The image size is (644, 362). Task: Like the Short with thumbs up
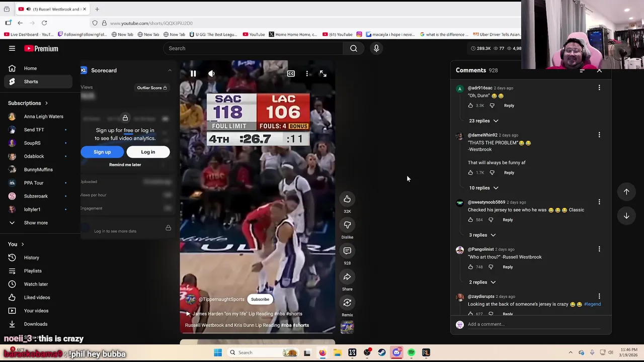click(347, 199)
